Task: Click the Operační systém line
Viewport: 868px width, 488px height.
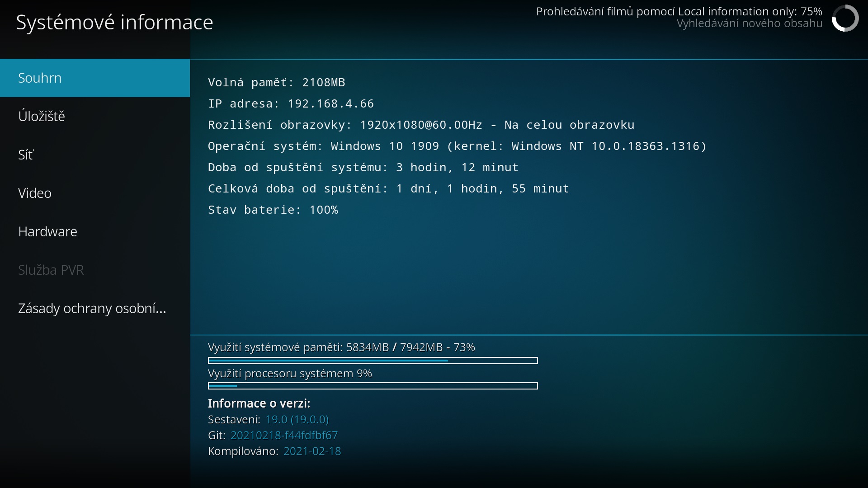Action: (x=457, y=146)
